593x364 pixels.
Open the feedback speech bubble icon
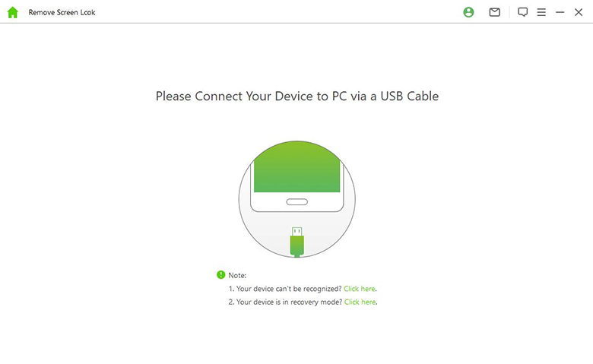click(522, 12)
